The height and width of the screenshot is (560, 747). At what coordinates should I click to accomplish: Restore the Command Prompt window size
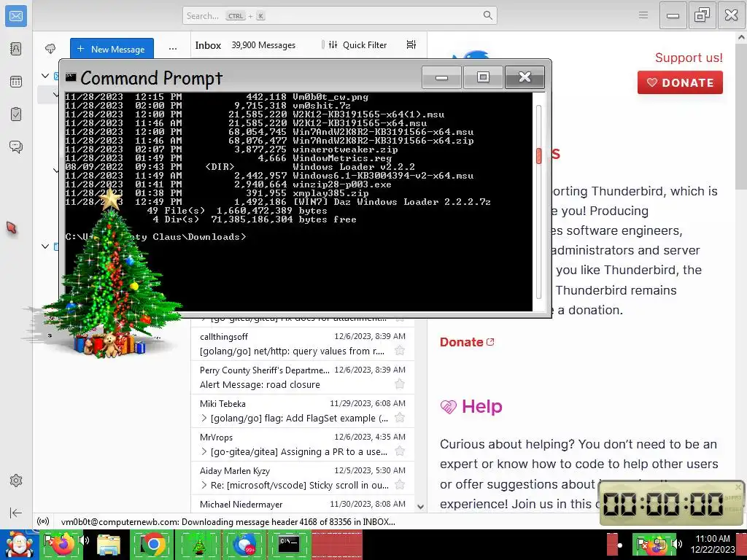point(483,77)
